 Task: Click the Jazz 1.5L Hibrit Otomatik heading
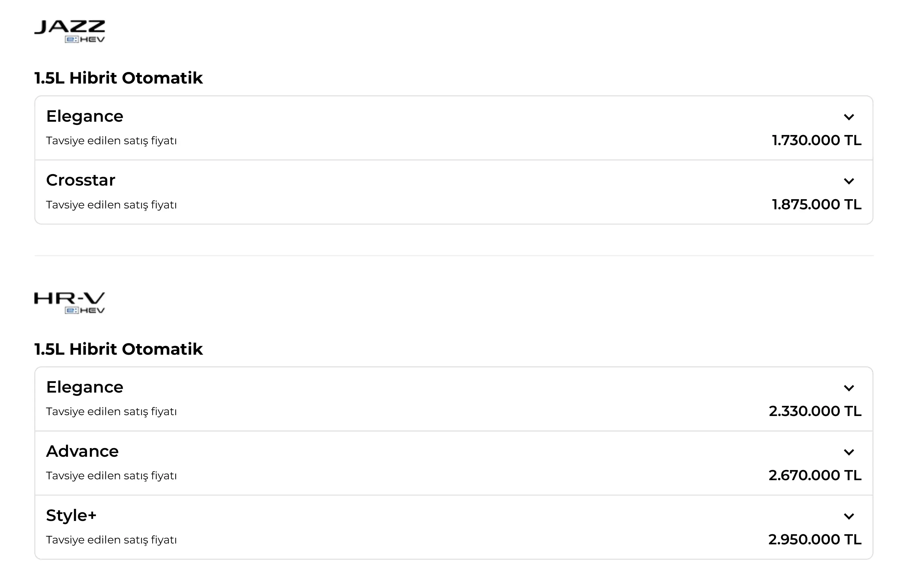(118, 78)
